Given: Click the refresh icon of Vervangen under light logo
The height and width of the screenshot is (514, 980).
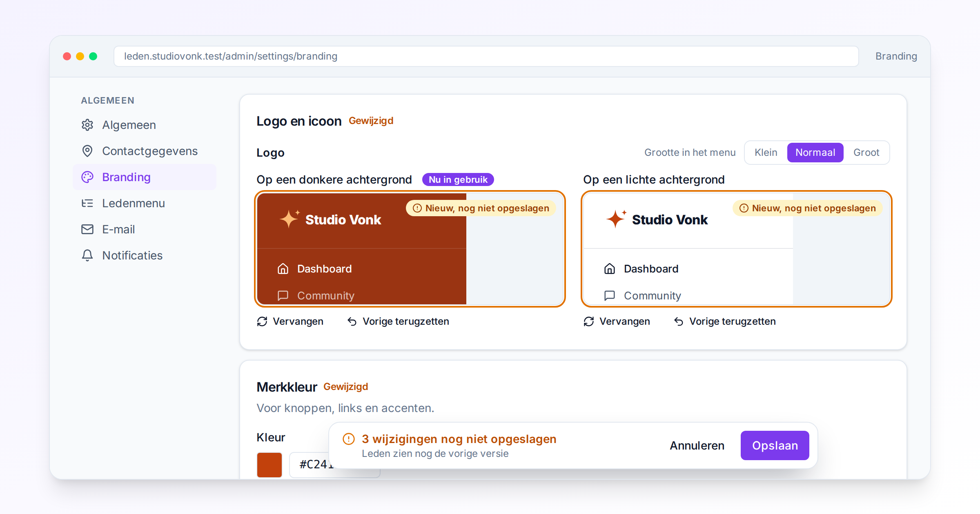Looking at the screenshot, I should tap(589, 321).
